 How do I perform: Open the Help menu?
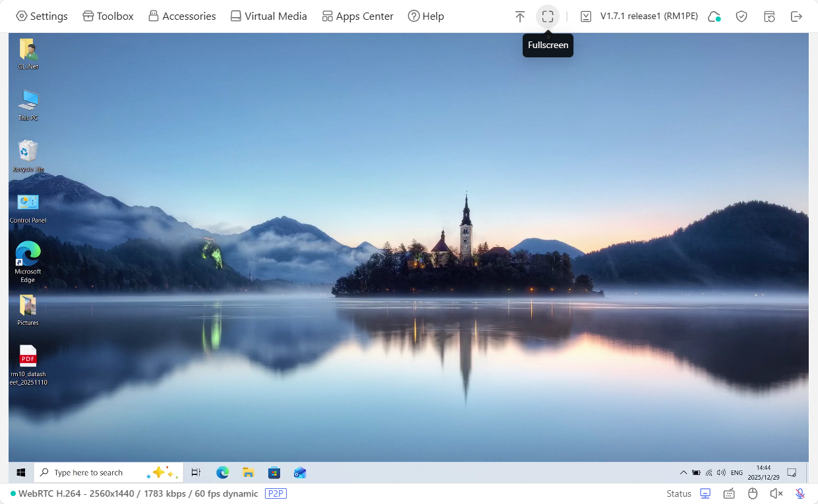425,16
